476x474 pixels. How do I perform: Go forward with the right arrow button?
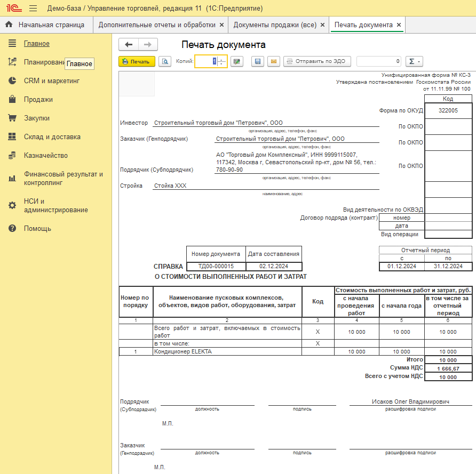(x=148, y=45)
